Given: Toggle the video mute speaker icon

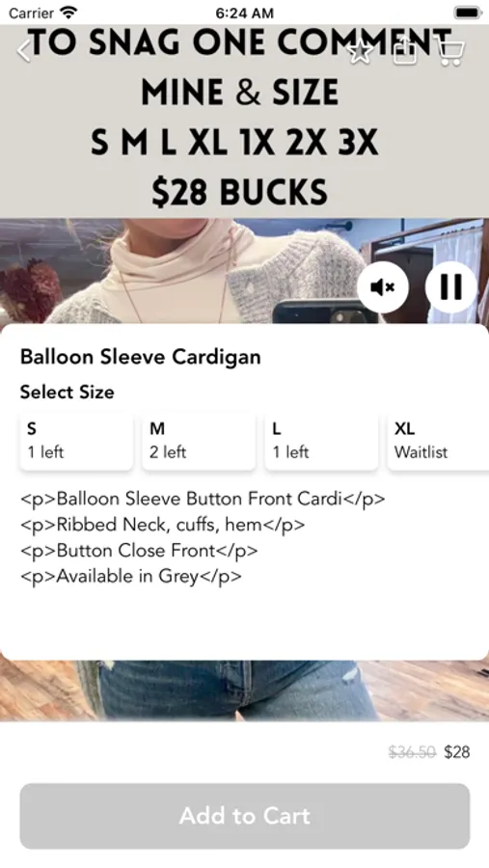Looking at the screenshot, I should pos(383,287).
